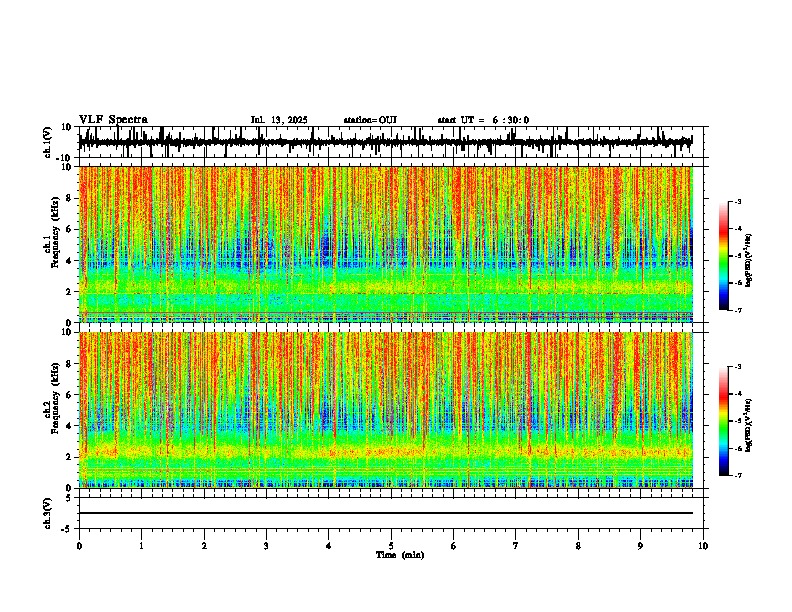The width and height of the screenshot is (792, 612).
Task: Click the ch.2 spectrogram color bar
Action: point(724,421)
